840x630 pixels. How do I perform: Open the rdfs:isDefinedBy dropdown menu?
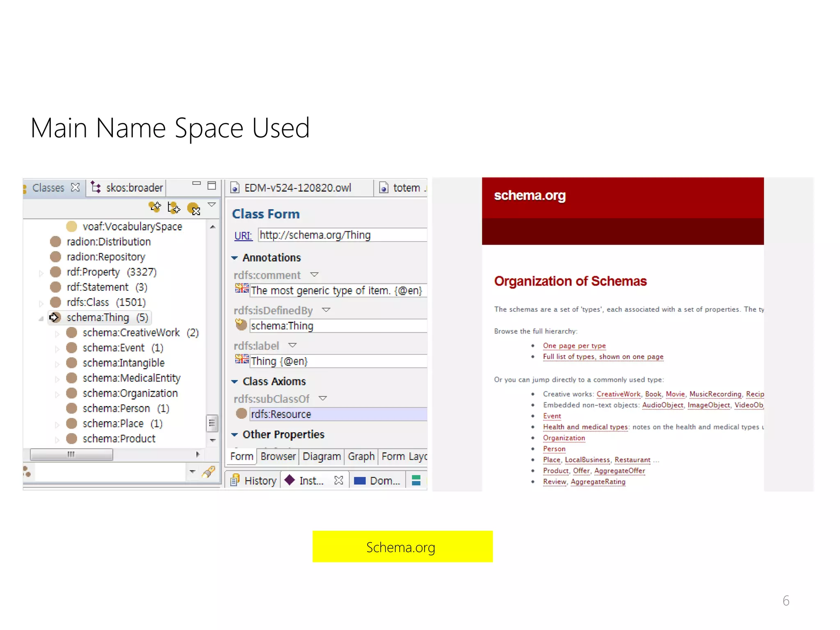click(x=326, y=310)
